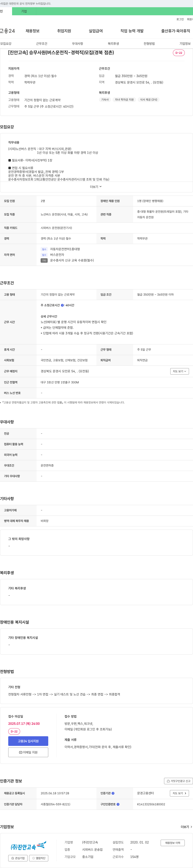The height and width of the screenshot is (868, 193).
Task: Jump to the 우대사항 section tab
Action: tap(77, 43)
